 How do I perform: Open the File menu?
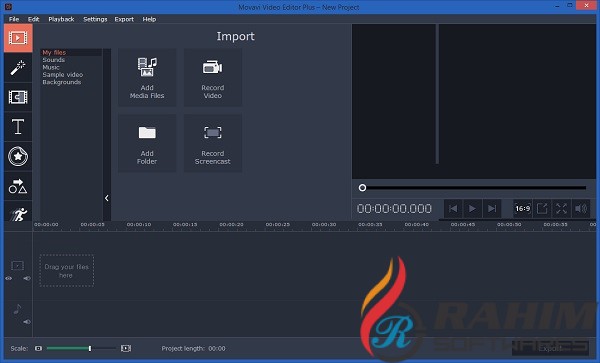pyautogui.click(x=14, y=19)
